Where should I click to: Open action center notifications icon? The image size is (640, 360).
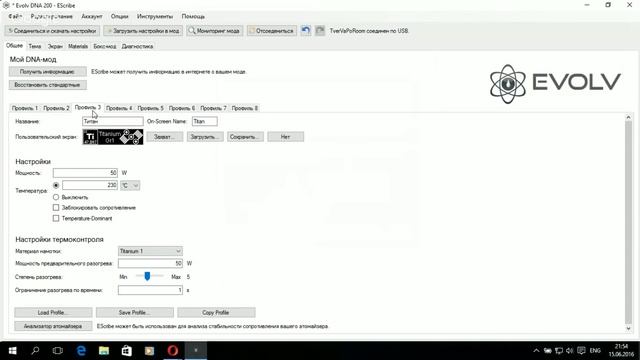point(581,351)
